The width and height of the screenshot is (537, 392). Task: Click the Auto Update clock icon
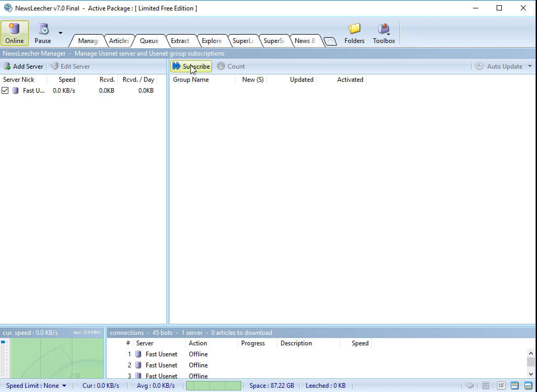point(479,66)
